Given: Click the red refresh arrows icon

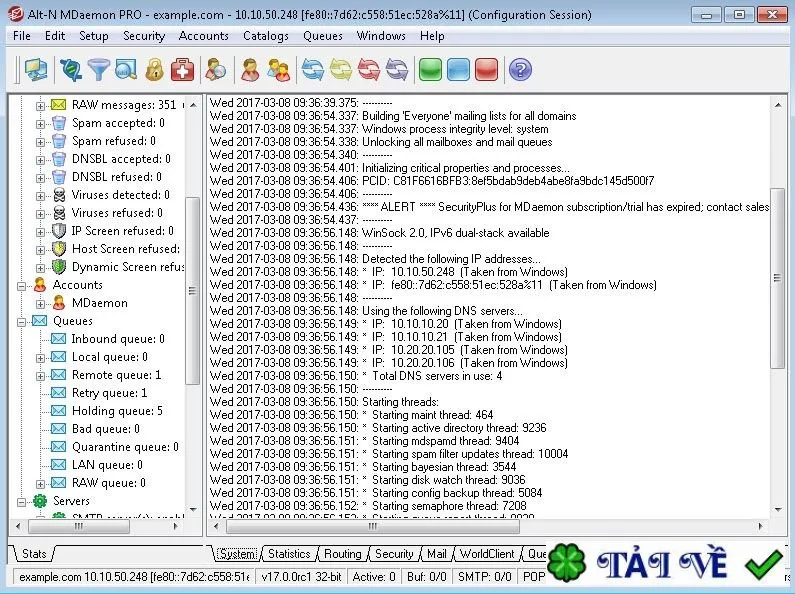Looking at the screenshot, I should 369,70.
